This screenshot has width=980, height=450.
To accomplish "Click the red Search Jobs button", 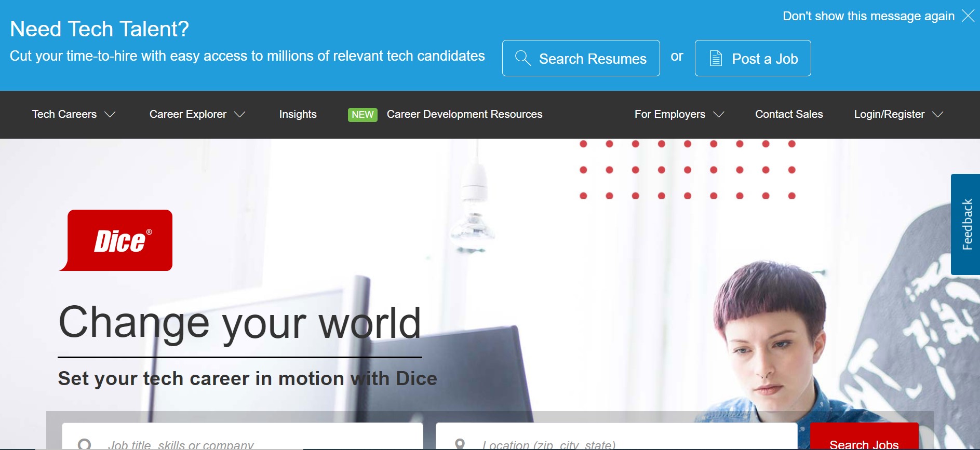I will click(x=864, y=437).
